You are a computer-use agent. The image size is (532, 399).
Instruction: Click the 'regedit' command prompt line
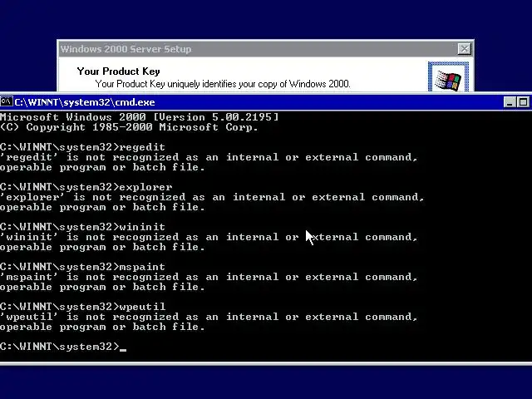tap(83, 147)
